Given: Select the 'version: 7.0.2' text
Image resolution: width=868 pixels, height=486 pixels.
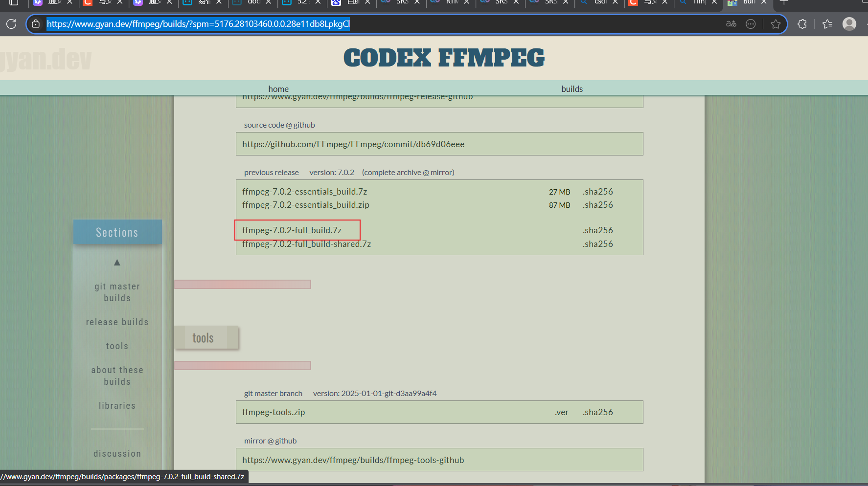Looking at the screenshot, I should pos(332,173).
